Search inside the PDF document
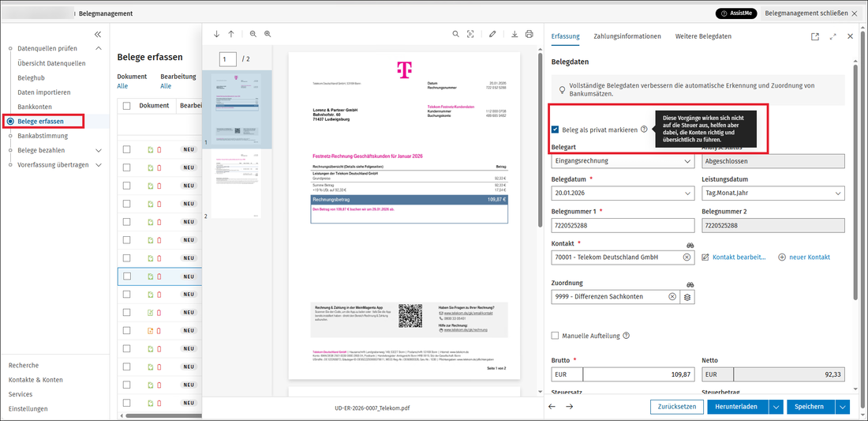 pos(455,34)
